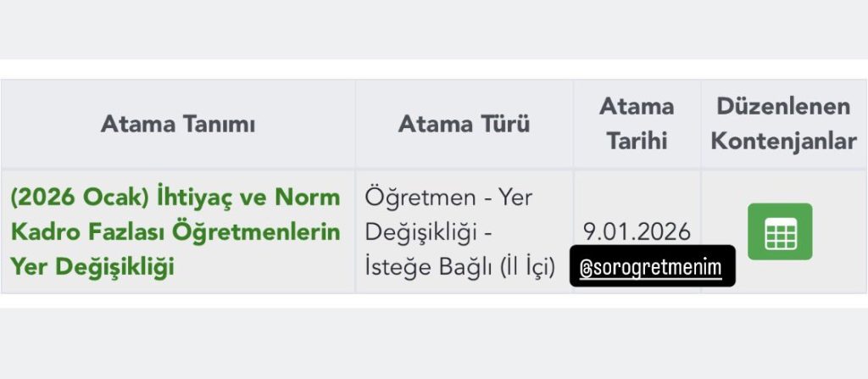Click the date 9.01.2026 in the row
868x379 pixels.
637,231
